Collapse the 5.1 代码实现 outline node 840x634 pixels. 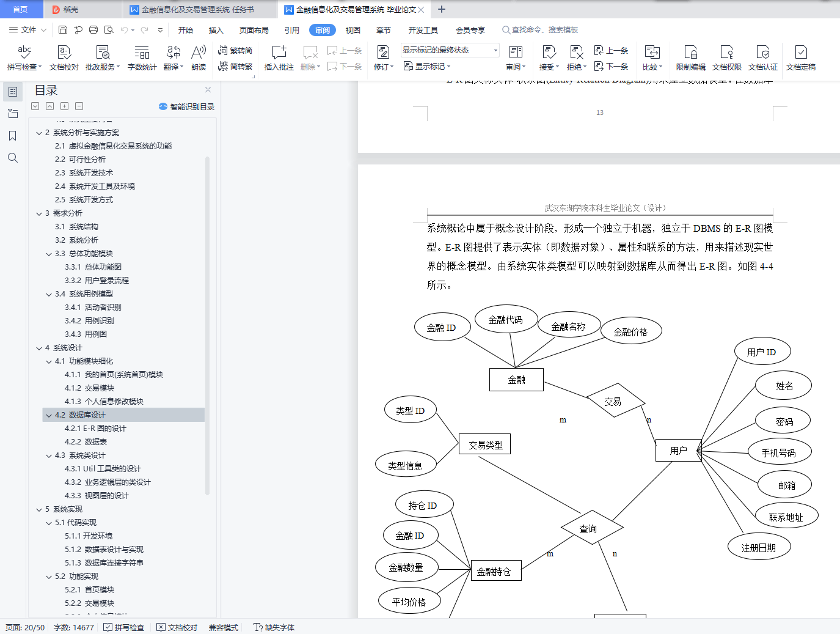click(x=49, y=523)
